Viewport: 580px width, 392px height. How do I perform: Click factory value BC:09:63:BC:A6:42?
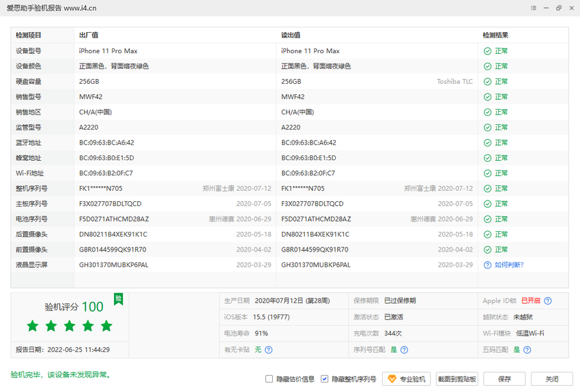[106, 142]
